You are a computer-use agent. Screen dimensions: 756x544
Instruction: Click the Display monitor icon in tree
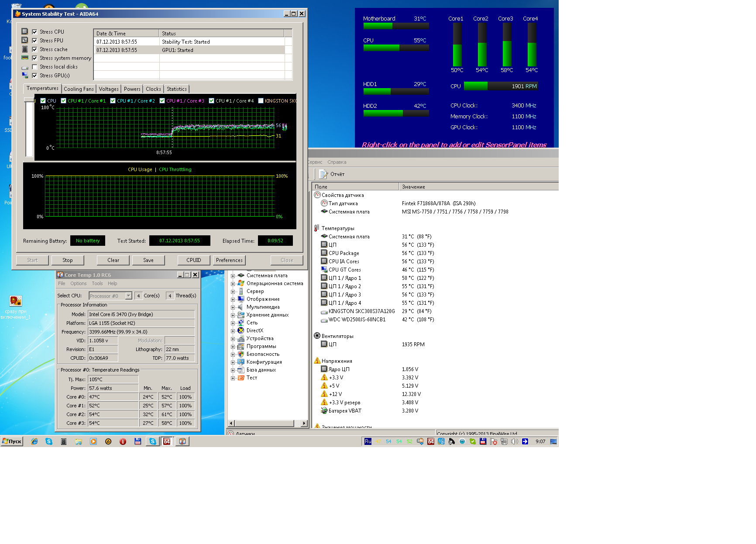pyautogui.click(x=241, y=299)
